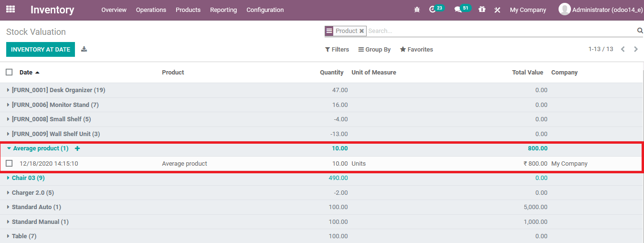Click the download export icon

tap(84, 49)
